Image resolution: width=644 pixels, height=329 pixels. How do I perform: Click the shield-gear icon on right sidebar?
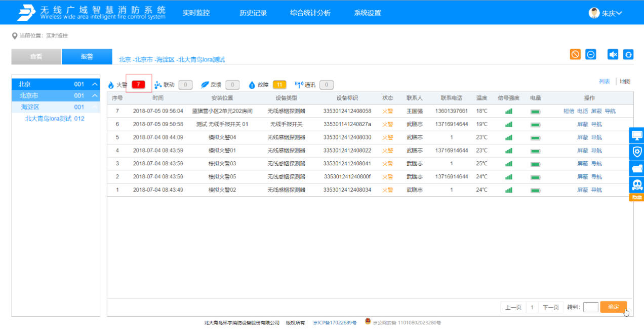(636, 152)
